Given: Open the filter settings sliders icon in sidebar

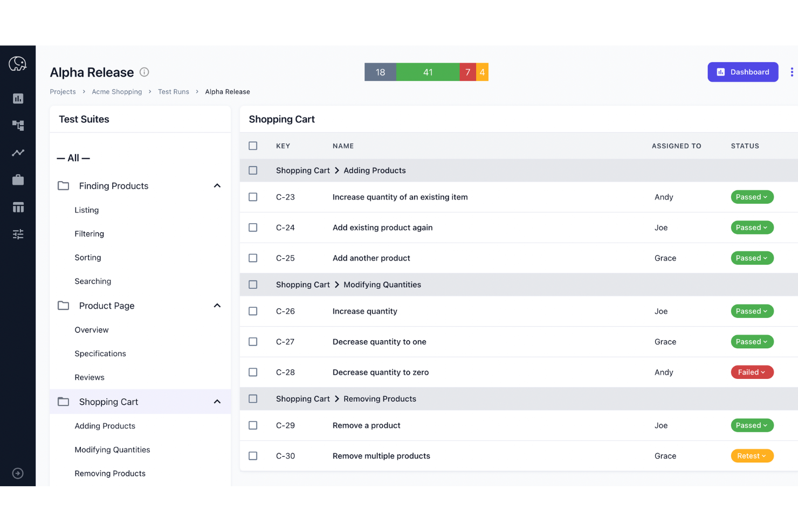Looking at the screenshot, I should (18, 234).
